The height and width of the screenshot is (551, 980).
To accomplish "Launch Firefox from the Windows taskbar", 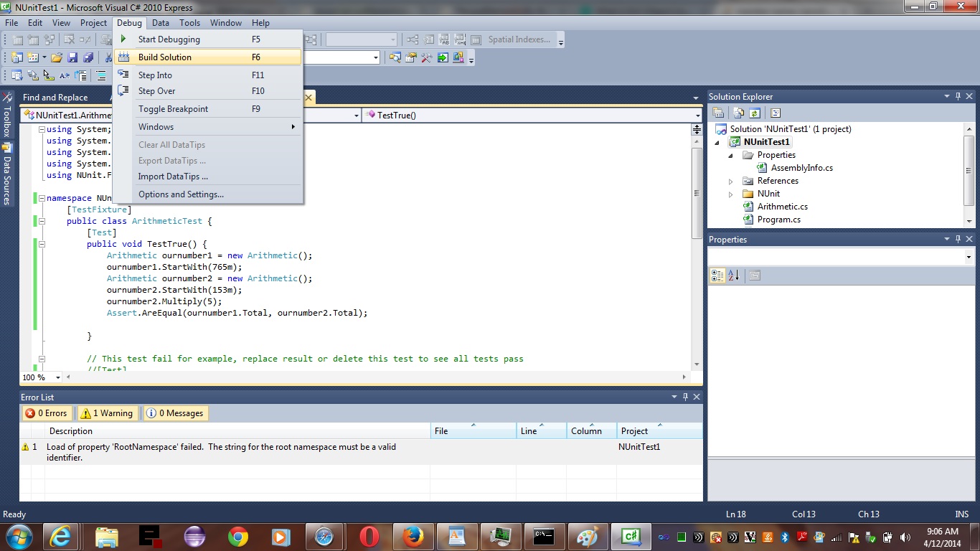I will [413, 537].
